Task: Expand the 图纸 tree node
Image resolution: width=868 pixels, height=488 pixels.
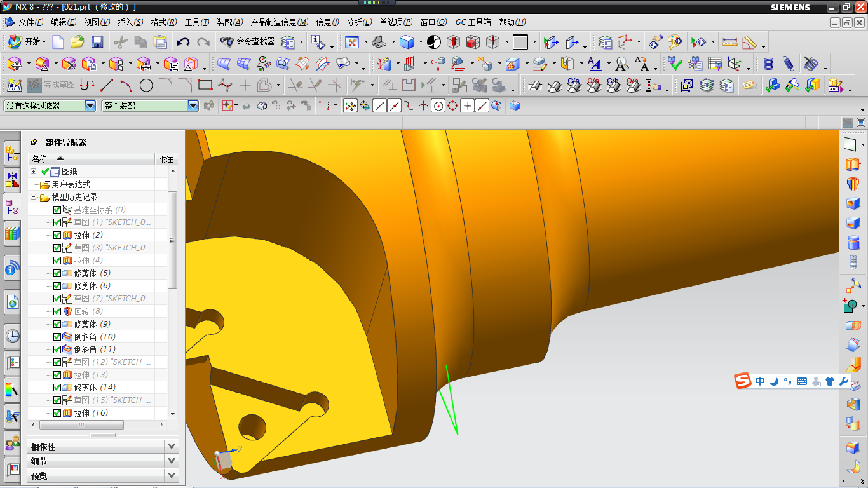Action: pyautogui.click(x=34, y=172)
